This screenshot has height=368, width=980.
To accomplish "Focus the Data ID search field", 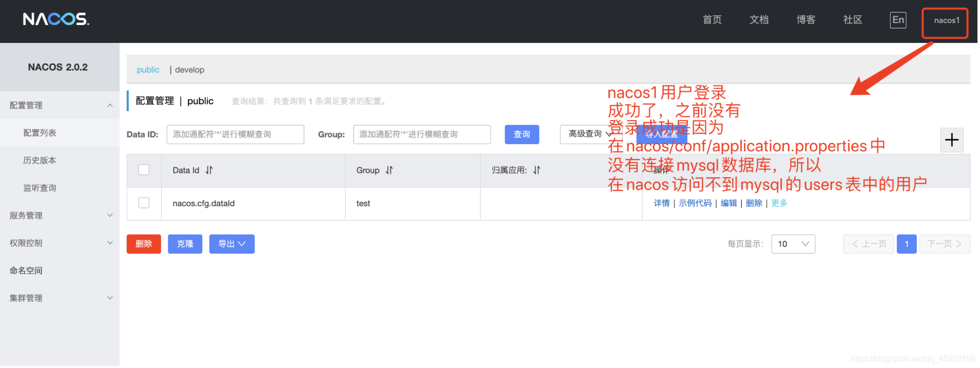I will tap(235, 134).
